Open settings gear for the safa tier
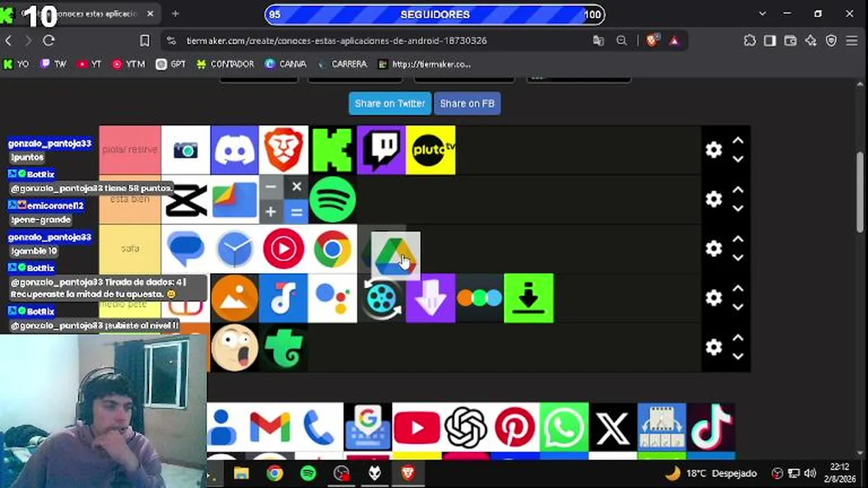Image resolution: width=868 pixels, height=488 pixels. [x=713, y=249]
